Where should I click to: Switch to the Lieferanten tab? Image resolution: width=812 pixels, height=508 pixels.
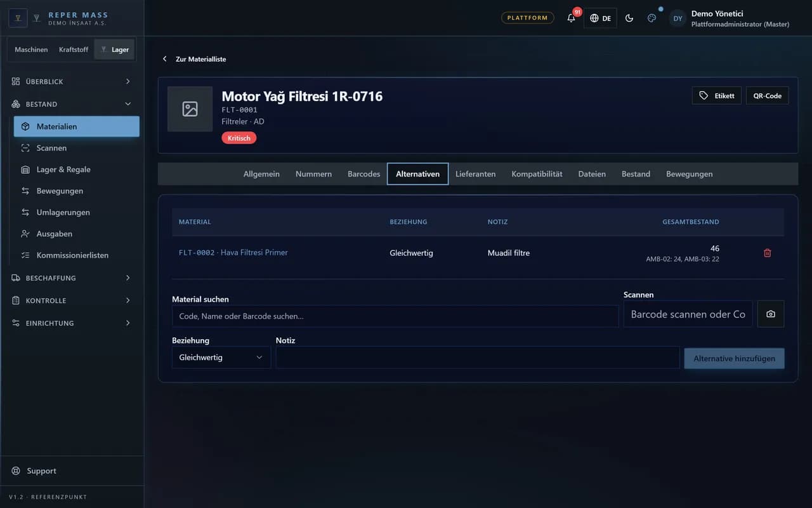coord(476,174)
